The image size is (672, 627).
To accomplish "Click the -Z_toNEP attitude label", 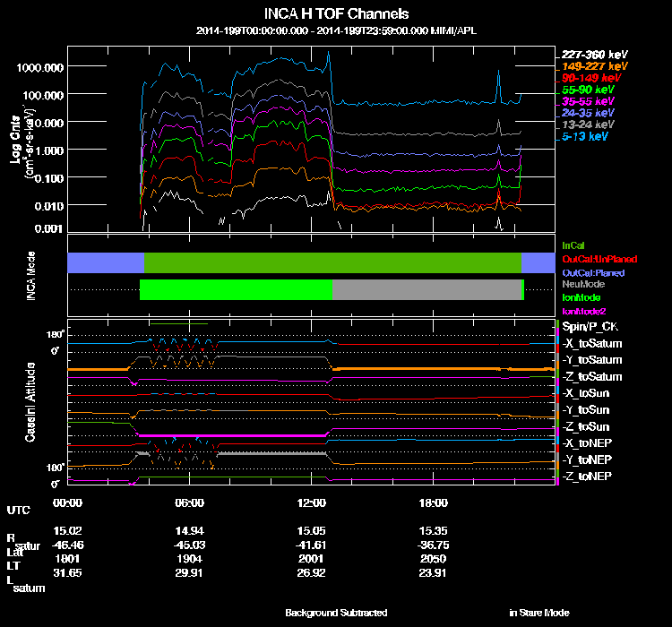I will coord(587,477).
